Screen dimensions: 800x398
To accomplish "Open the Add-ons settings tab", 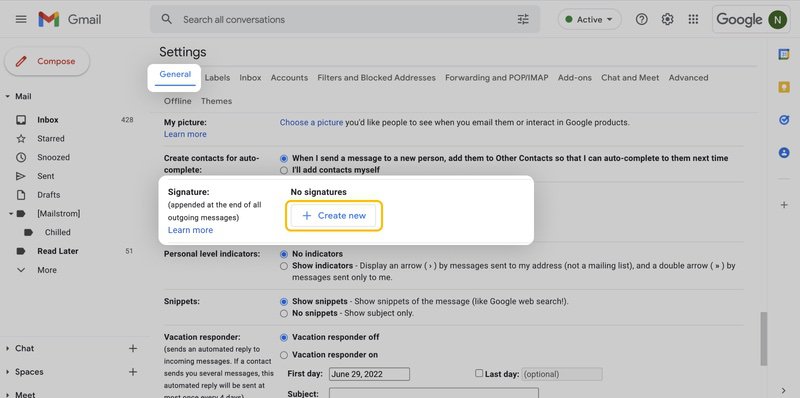I will (575, 78).
